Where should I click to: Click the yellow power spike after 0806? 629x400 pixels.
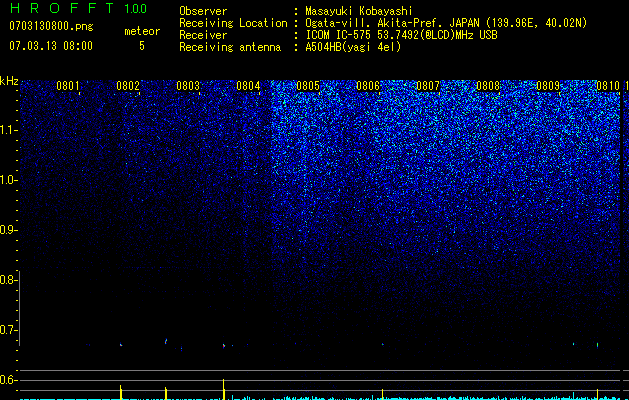coord(382,394)
